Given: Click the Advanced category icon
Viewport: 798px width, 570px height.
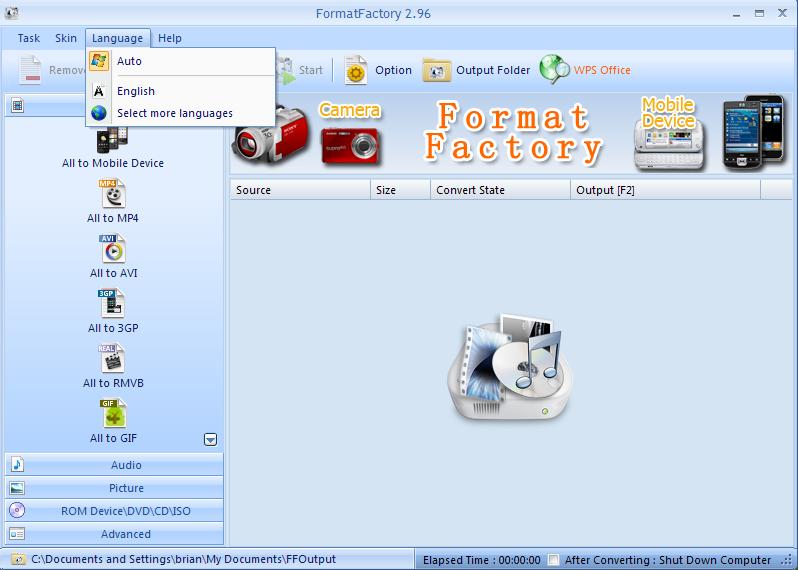Looking at the screenshot, I should point(17,534).
